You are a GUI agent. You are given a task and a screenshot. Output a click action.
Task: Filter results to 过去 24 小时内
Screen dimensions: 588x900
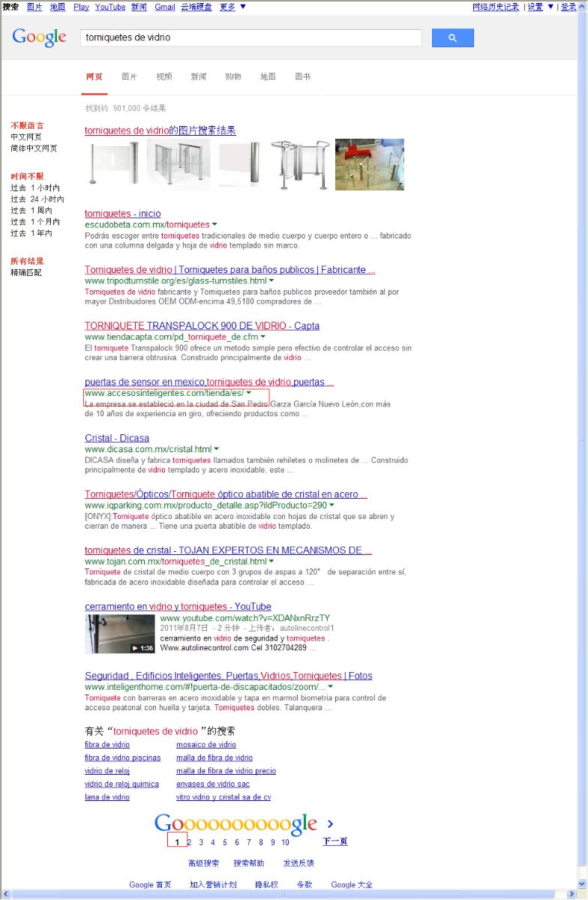[x=37, y=199]
